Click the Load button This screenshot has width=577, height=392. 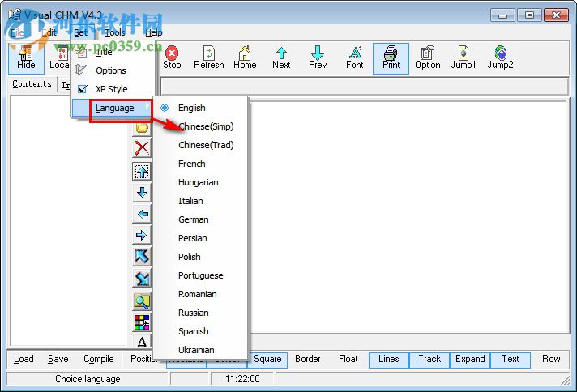click(x=24, y=359)
